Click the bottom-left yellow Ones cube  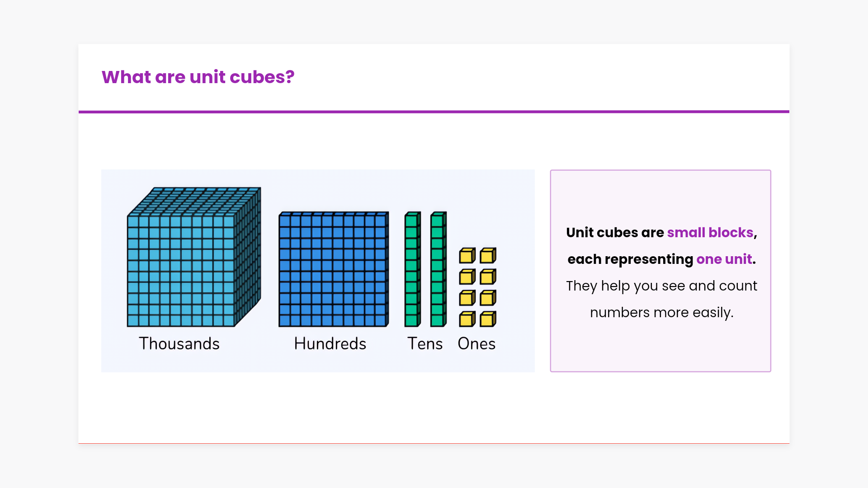pos(467,319)
